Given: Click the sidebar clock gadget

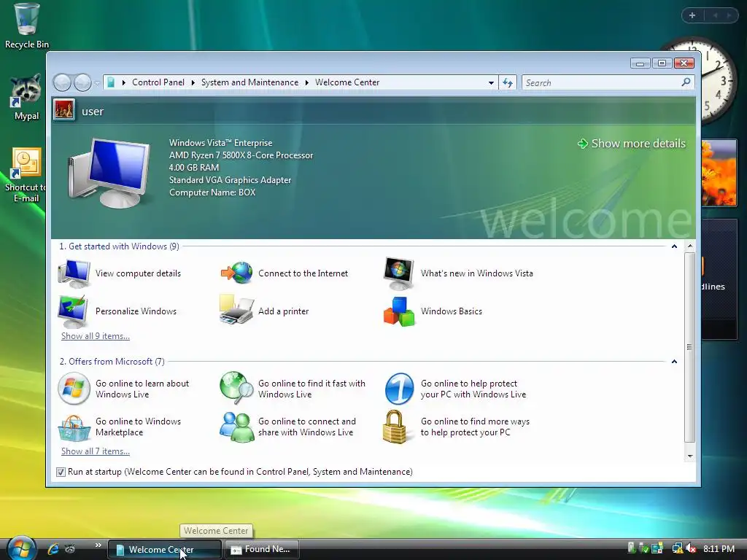Looking at the screenshot, I should (x=719, y=81).
